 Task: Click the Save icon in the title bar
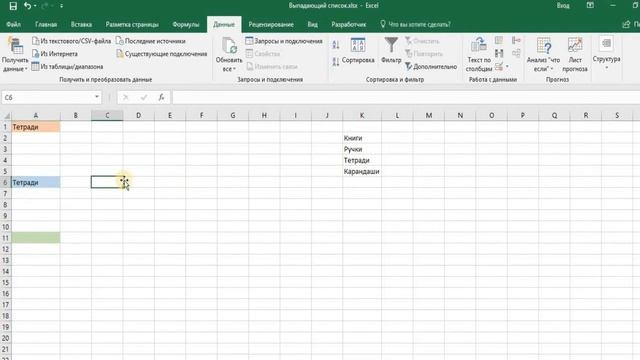click(13, 6)
